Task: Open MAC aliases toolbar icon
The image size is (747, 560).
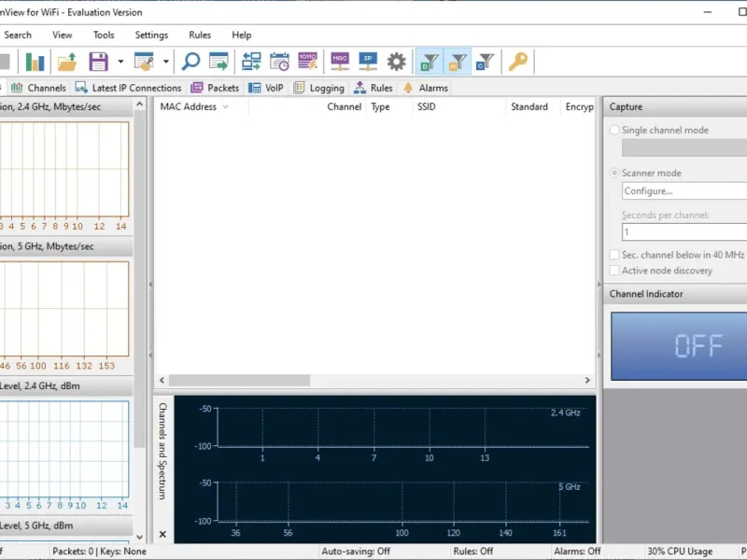Action: [x=340, y=63]
